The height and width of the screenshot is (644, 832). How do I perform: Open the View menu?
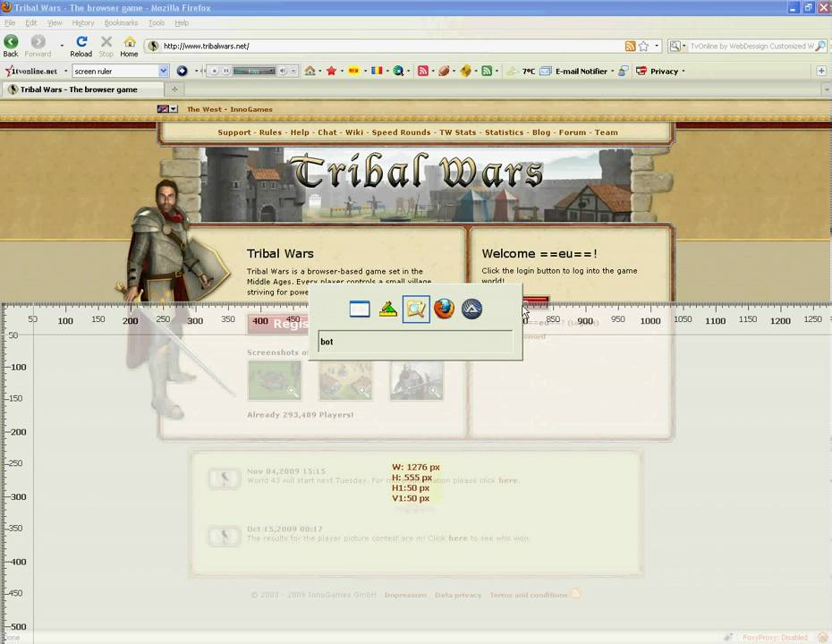click(55, 23)
